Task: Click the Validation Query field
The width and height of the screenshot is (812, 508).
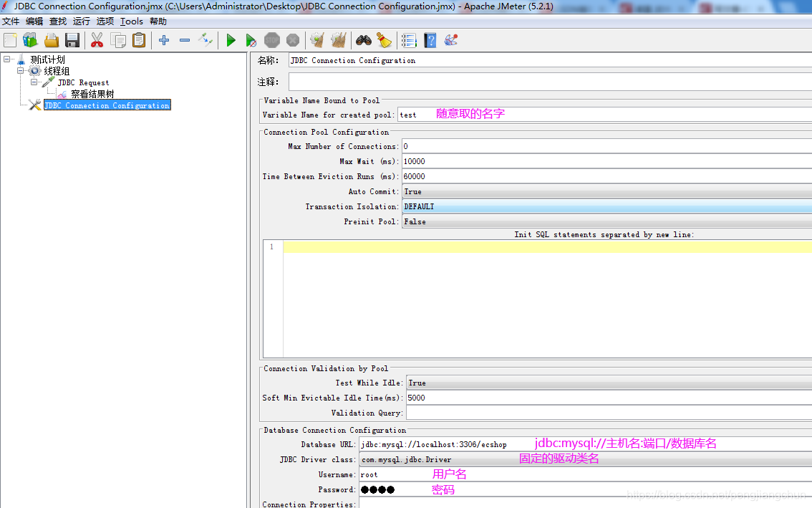Action: click(609, 413)
